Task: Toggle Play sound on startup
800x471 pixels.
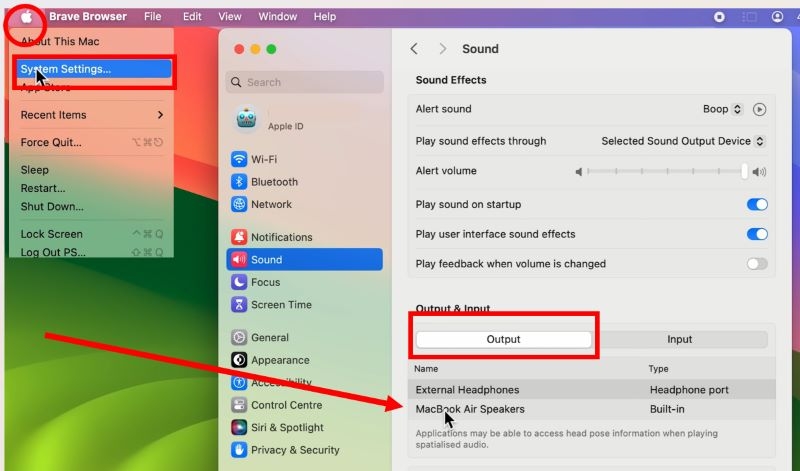Action: coord(757,205)
